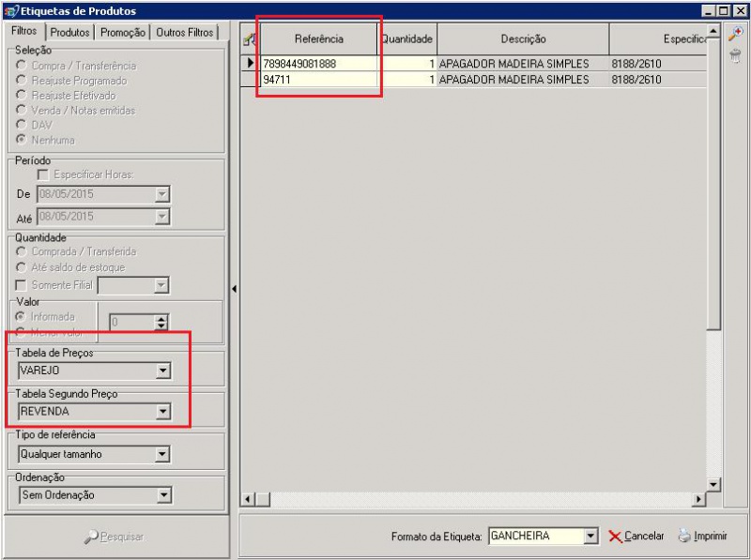Image resolution: width=751 pixels, height=560 pixels.
Task: Open the Formato da Etiqueta dropdown
Action: pos(590,537)
